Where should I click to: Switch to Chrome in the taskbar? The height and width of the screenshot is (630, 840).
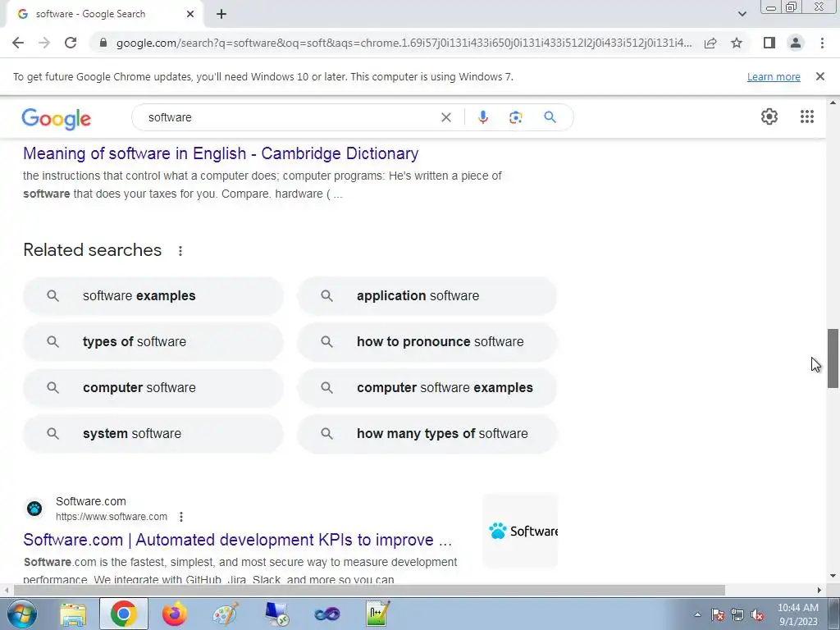pyautogui.click(x=123, y=614)
